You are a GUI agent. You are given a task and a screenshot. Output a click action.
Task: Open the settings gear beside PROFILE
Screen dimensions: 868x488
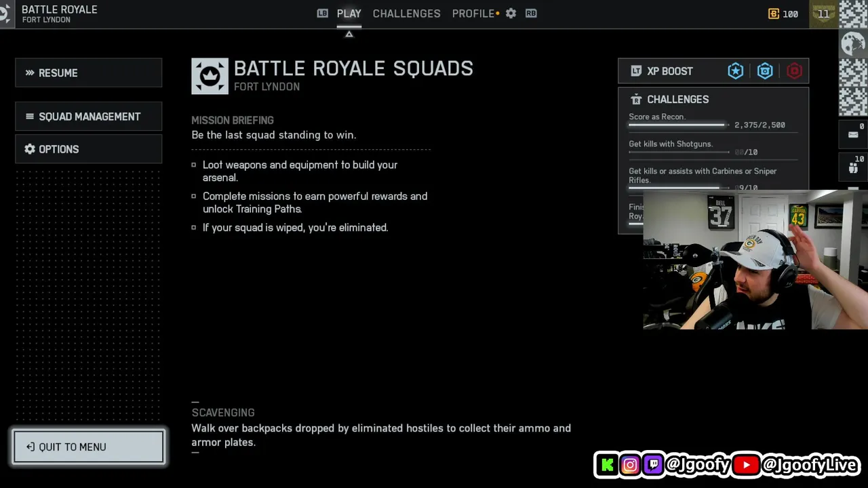[511, 14]
